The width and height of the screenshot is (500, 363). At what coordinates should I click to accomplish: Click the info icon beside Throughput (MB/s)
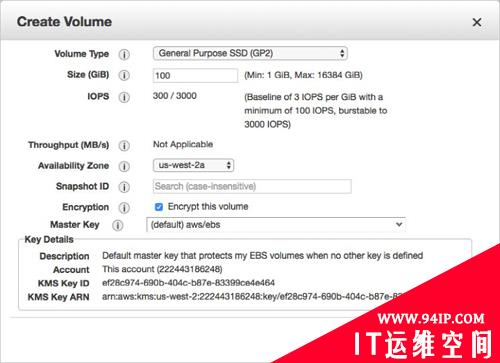pos(124,146)
